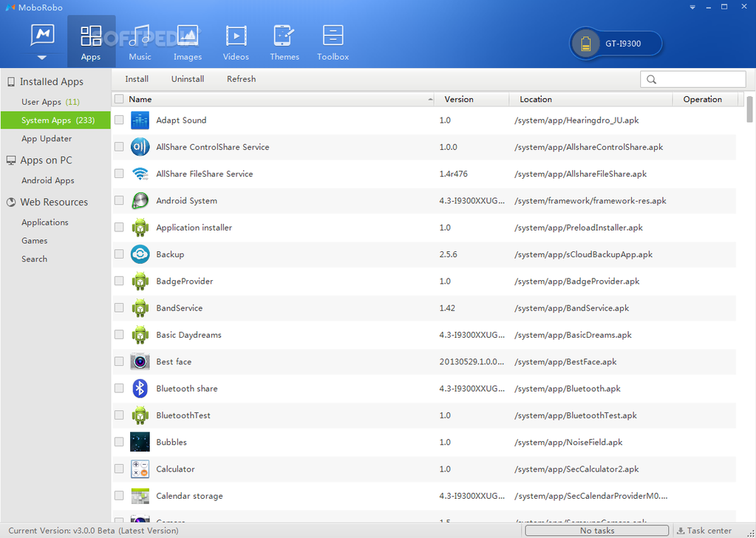Check the Best face checkbox
Image resolution: width=756 pixels, height=538 pixels.
[x=119, y=361]
